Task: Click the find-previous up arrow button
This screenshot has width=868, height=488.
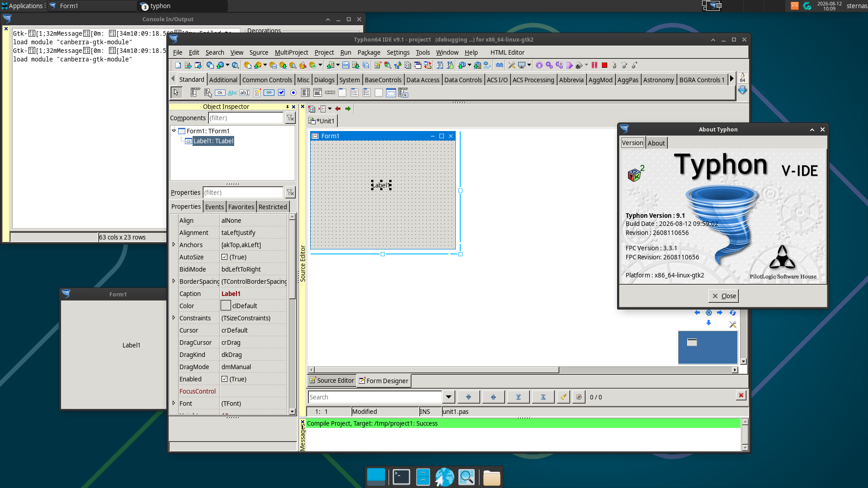Action: [x=493, y=397]
